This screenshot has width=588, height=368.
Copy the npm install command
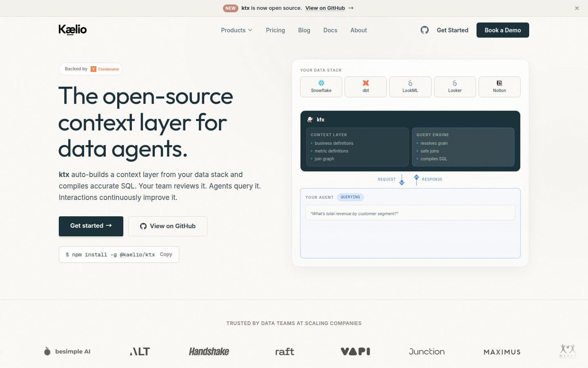click(x=166, y=254)
